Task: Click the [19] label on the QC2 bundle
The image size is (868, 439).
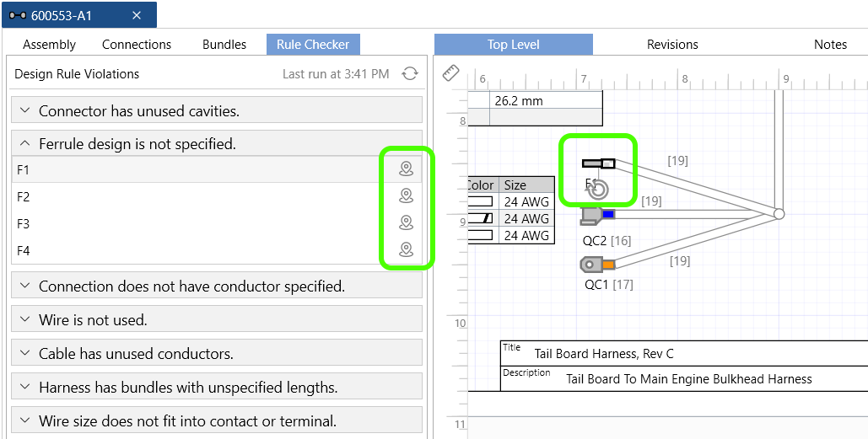Action: click(651, 201)
